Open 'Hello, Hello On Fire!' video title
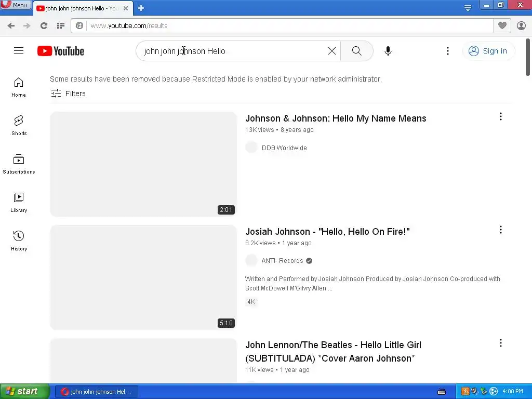Screen dimensions: 532x399 pos(327,232)
